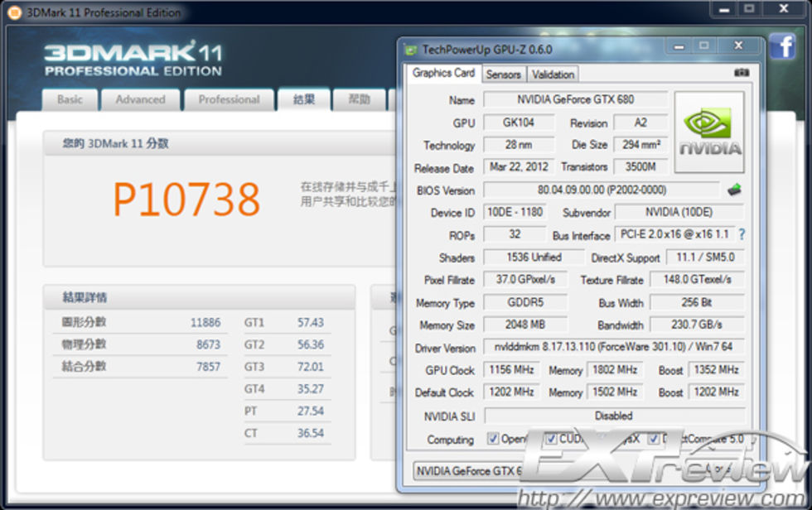Switch to the Basic tab in 3DMark
Image resolution: width=812 pixels, height=510 pixels.
(x=70, y=99)
